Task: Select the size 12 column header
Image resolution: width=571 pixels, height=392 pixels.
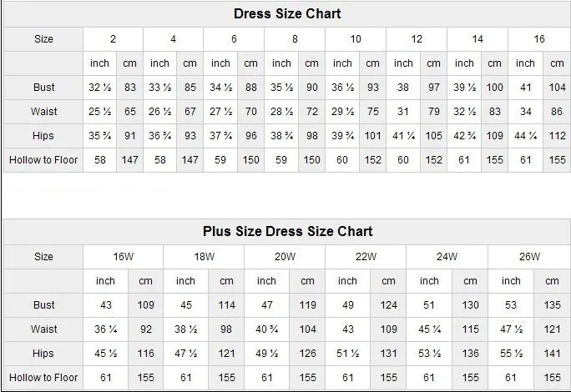Action: click(417, 39)
